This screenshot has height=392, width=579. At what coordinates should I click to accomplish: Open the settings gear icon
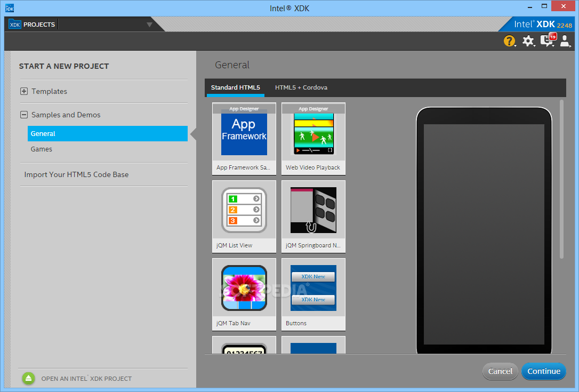(528, 41)
